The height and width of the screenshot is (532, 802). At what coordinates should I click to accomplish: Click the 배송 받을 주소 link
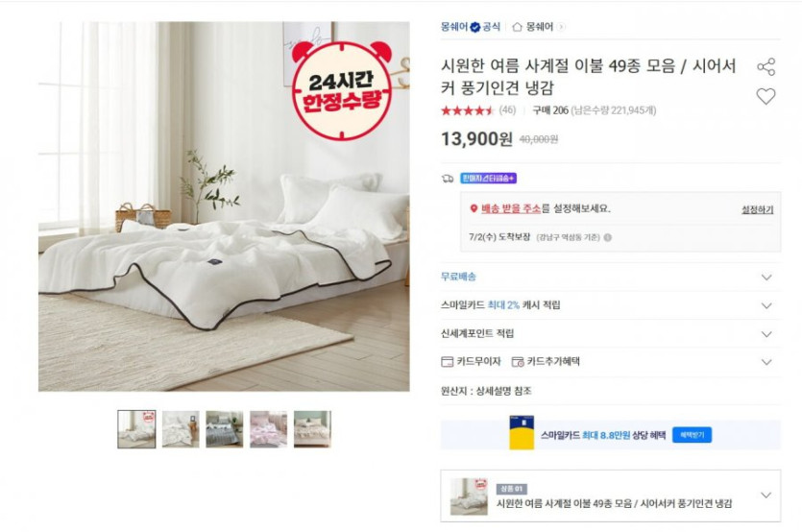coord(510,208)
